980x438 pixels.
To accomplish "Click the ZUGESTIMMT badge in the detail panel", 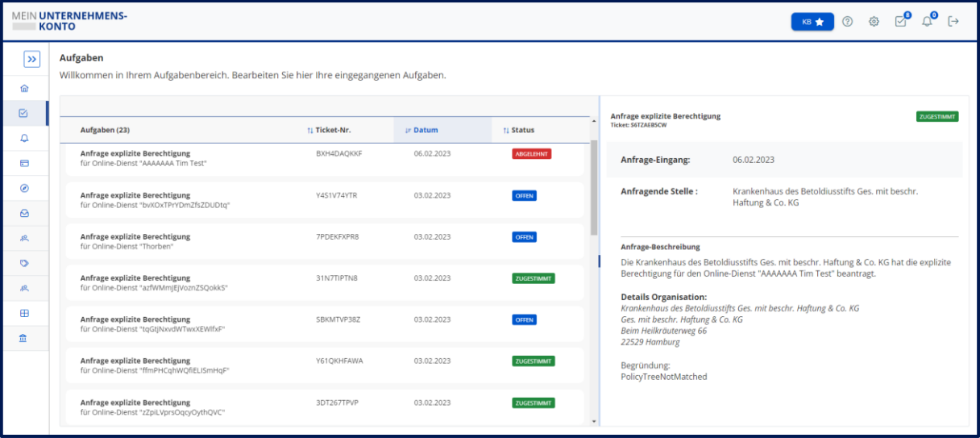I will click(937, 117).
